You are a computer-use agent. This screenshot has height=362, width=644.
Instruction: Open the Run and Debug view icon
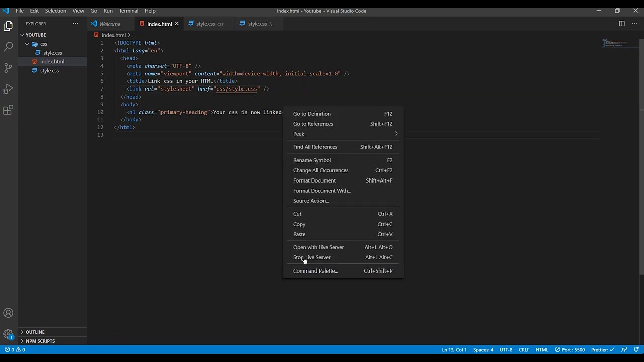click(8, 89)
